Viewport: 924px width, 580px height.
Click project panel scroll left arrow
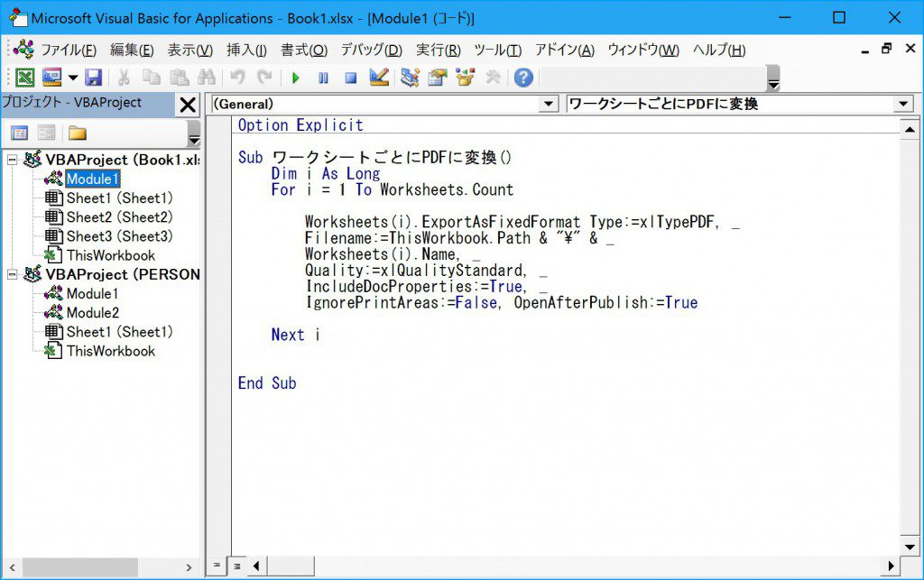click(x=12, y=567)
